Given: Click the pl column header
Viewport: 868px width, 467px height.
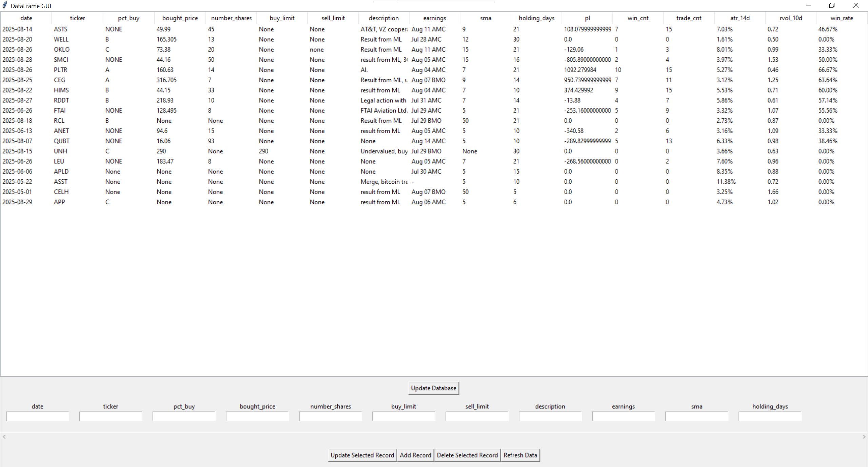Looking at the screenshot, I should 587,18.
